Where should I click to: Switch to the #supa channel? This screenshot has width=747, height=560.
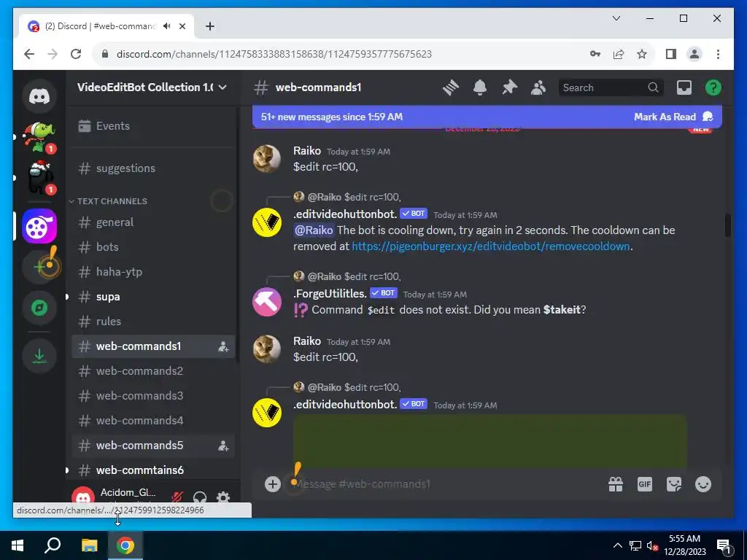pos(152,297)
